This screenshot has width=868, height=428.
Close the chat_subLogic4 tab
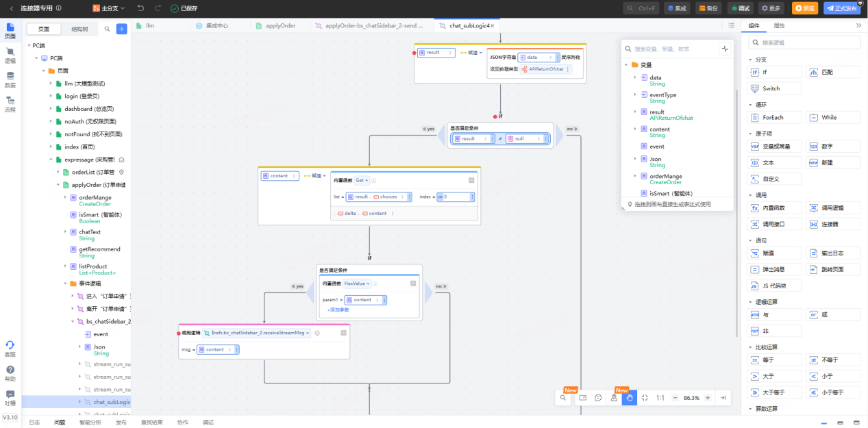[x=492, y=25]
